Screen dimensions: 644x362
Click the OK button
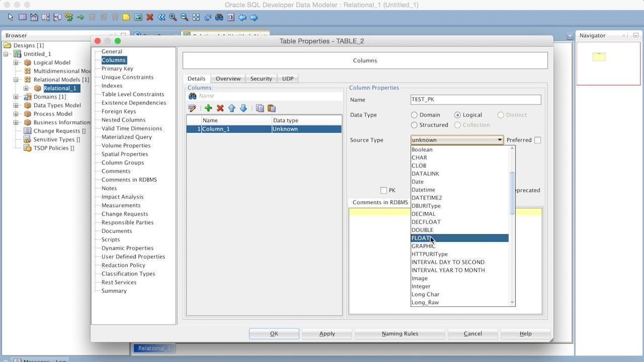tap(274, 334)
